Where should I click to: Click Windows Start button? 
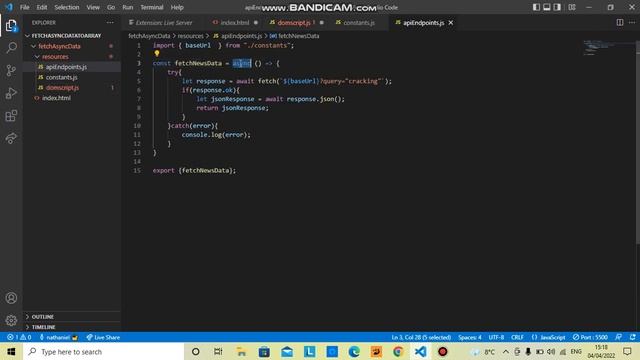tap(11, 351)
